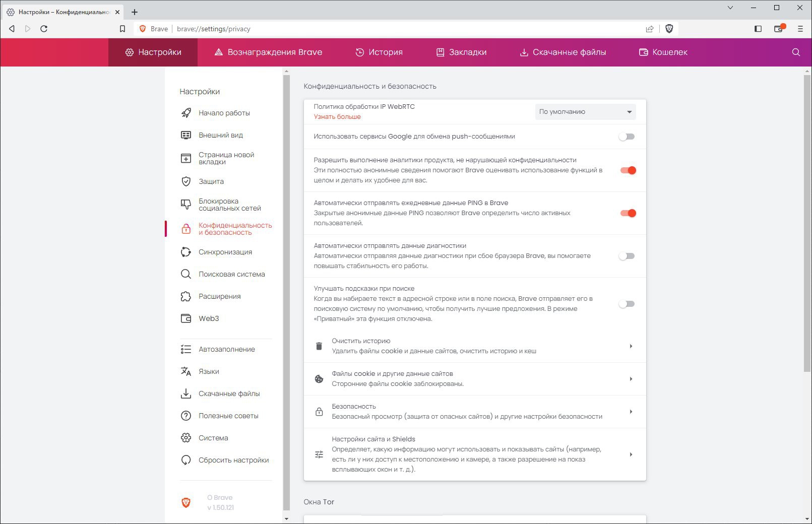Open Скачанные файлы top tab
Viewport: 812px width, 524px height.
563,52
